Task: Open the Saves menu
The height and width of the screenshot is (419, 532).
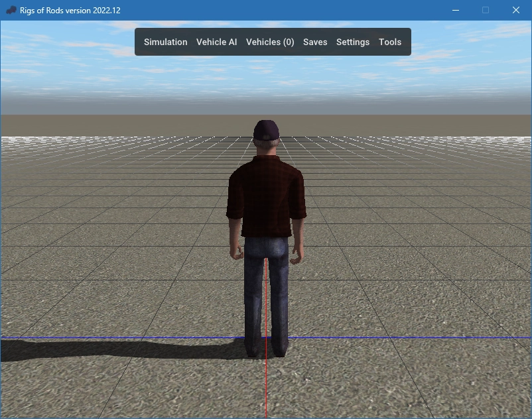Action: pos(315,42)
